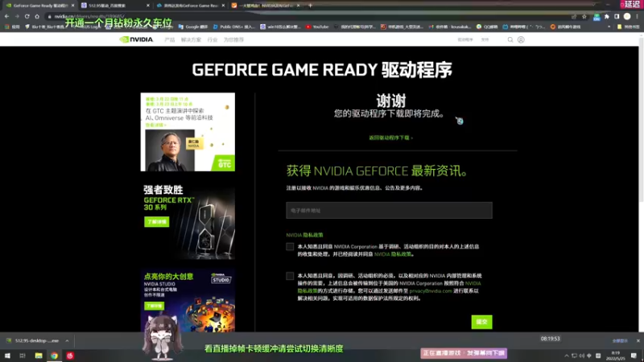The image size is (644, 362).
Task: Click the green 提交 submit button
Action: (x=481, y=322)
